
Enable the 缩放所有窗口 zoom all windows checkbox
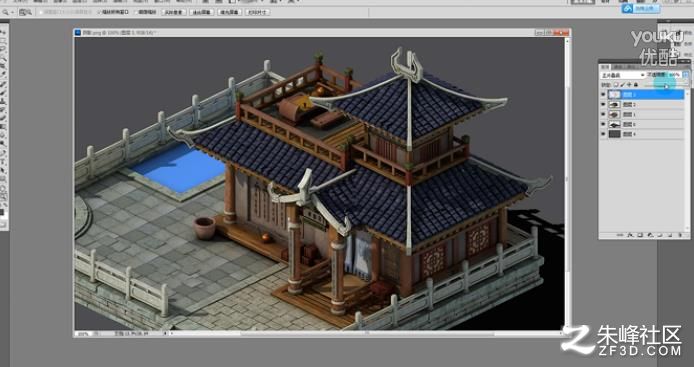click(99, 12)
